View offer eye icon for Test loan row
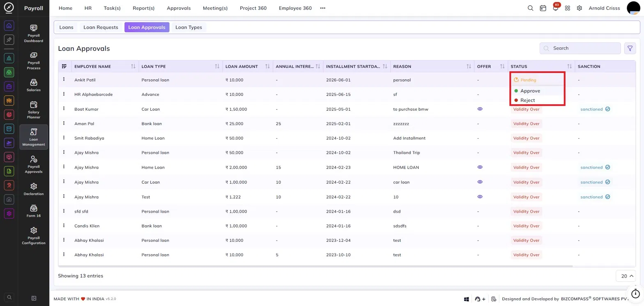The width and height of the screenshot is (644, 306). point(480,197)
